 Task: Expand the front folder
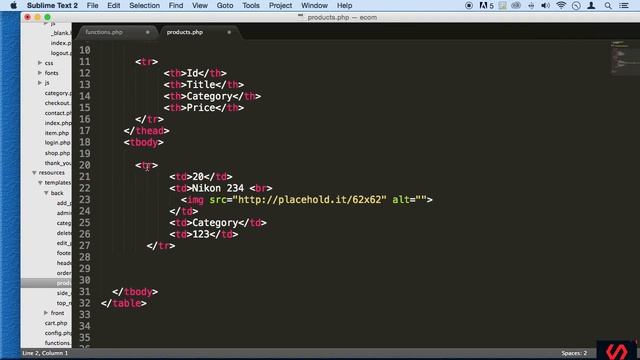[46, 313]
